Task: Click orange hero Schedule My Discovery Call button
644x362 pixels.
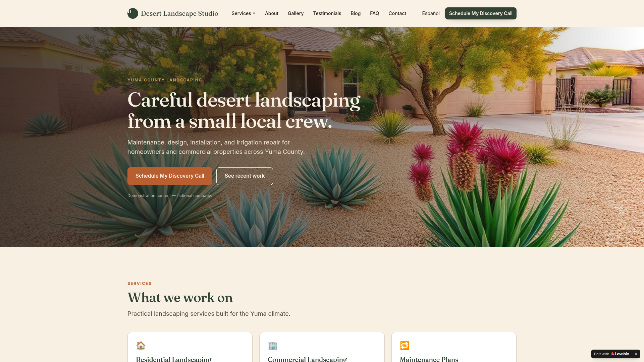Action: 170,176
